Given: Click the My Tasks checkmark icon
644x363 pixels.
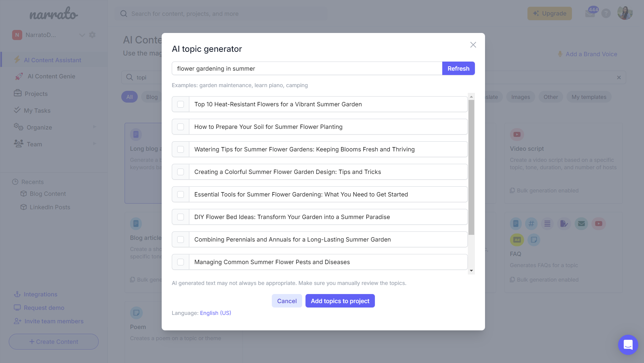Looking at the screenshot, I should [x=18, y=110].
